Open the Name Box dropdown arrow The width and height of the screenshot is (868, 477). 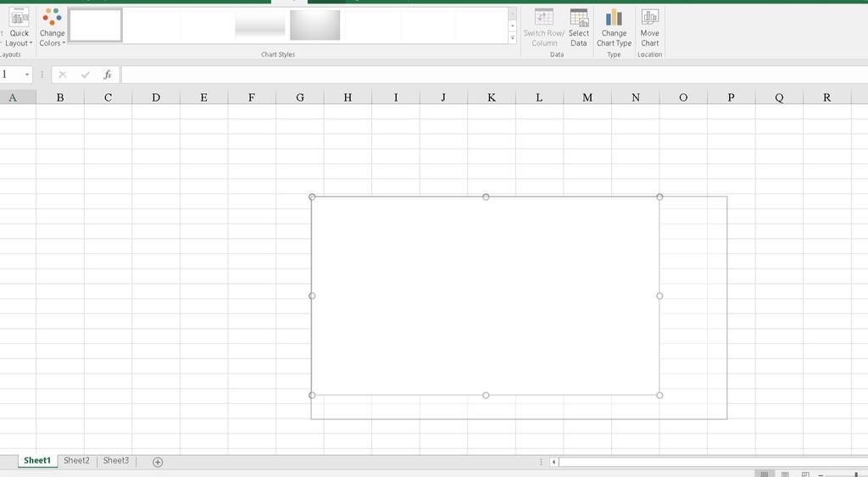coord(27,75)
